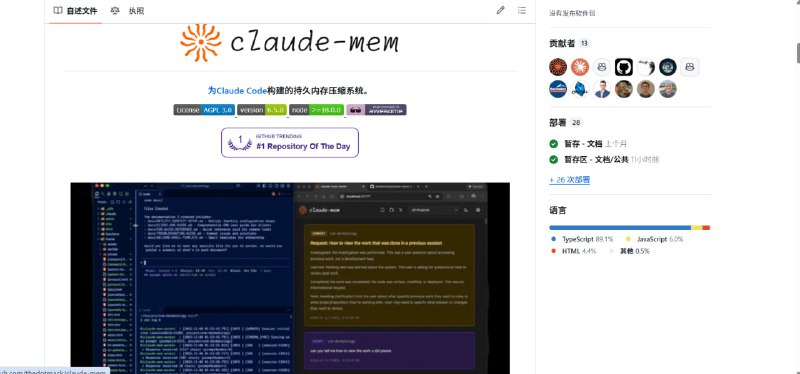Open the smiling long-haired person contributor avatar

pos(624,89)
